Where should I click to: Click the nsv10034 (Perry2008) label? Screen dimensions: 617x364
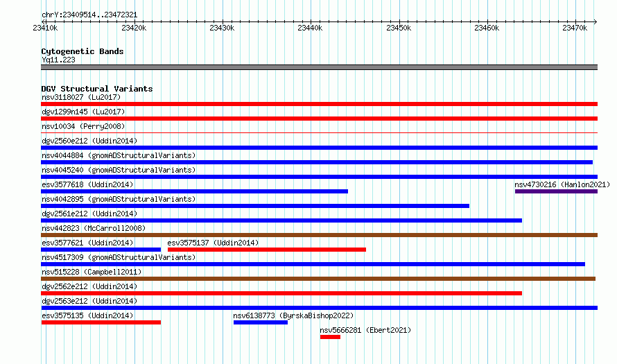83,126
